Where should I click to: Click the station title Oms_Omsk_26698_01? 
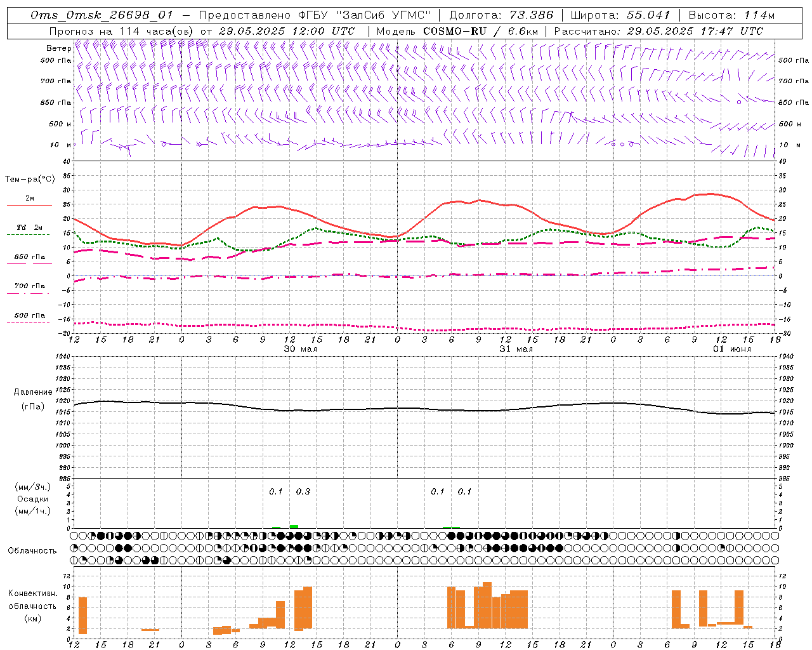(x=102, y=15)
